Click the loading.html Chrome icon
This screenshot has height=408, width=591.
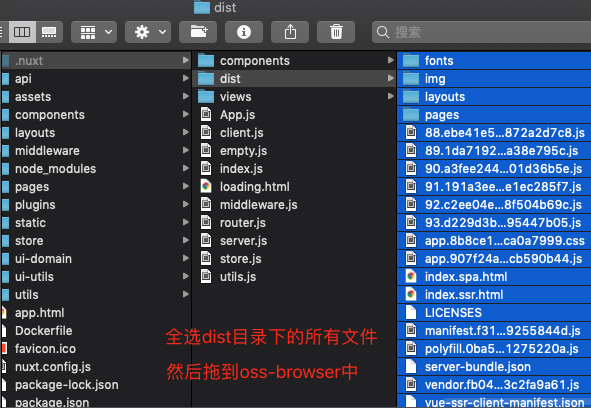pyautogui.click(x=206, y=186)
